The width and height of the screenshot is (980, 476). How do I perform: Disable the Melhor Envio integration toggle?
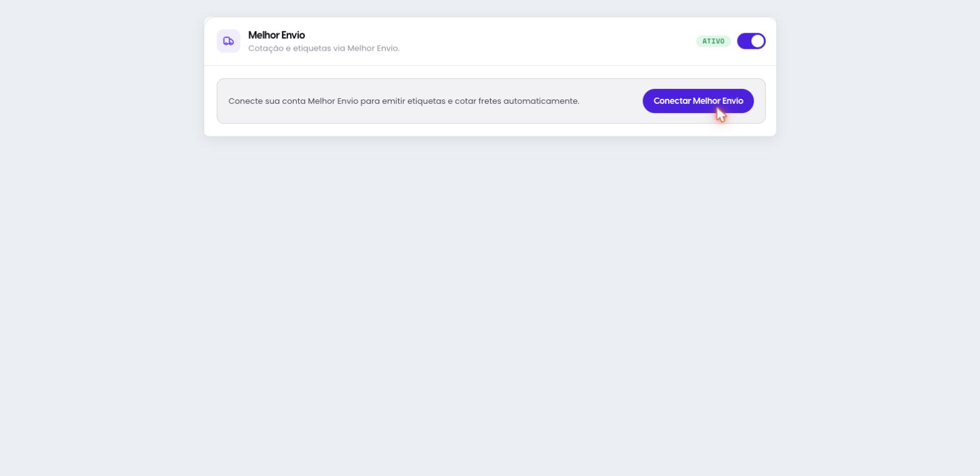pyautogui.click(x=751, y=41)
